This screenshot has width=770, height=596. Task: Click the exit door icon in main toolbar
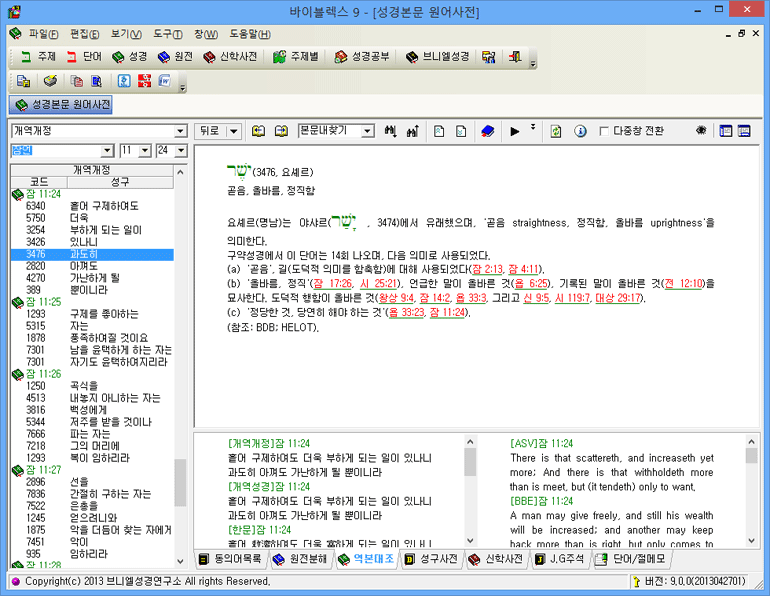coord(515,57)
